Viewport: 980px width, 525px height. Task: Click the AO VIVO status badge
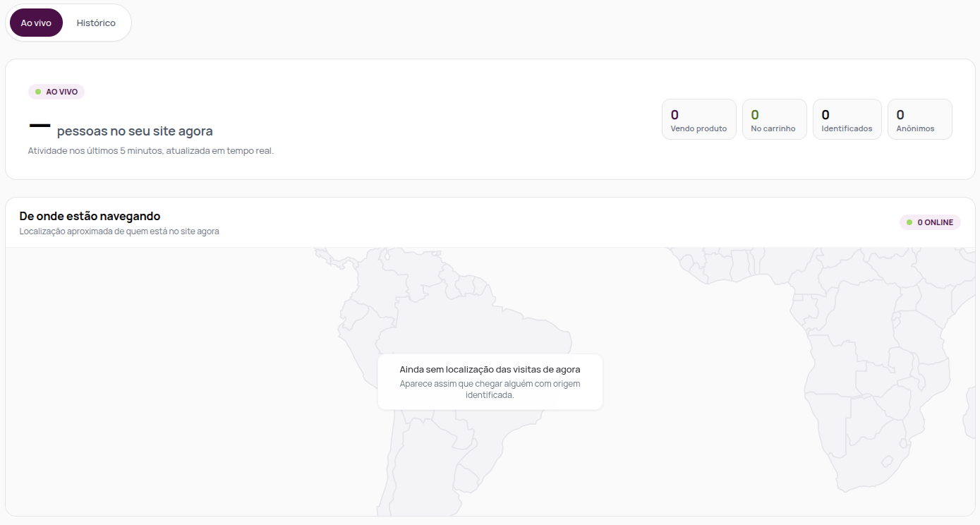point(56,92)
